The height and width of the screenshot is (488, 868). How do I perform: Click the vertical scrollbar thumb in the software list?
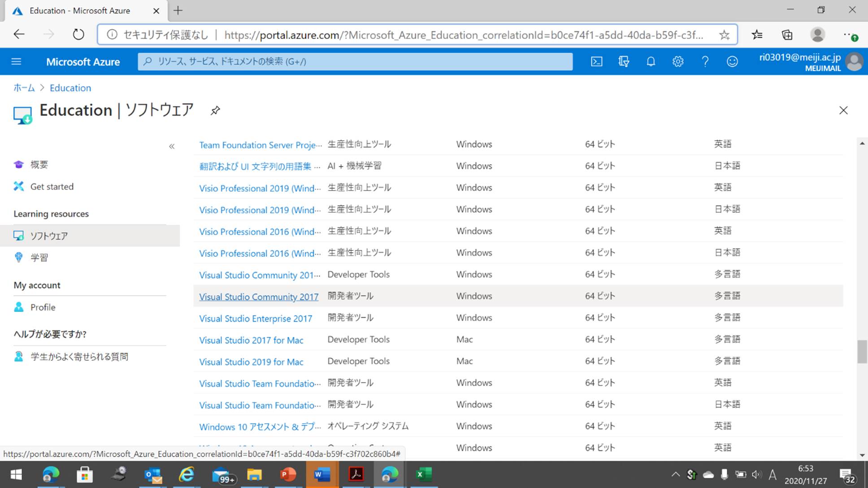862,352
